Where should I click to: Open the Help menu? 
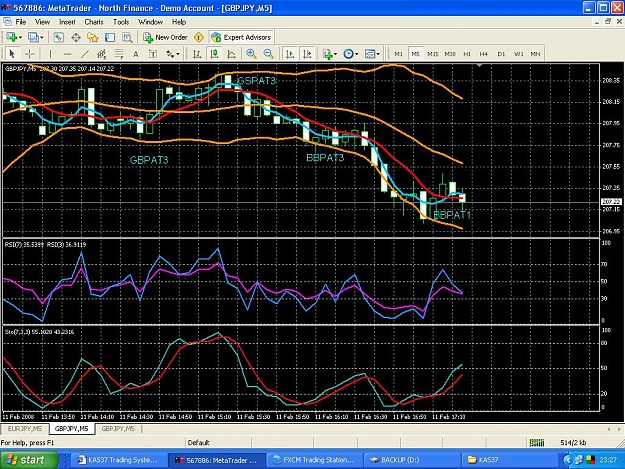(179, 22)
